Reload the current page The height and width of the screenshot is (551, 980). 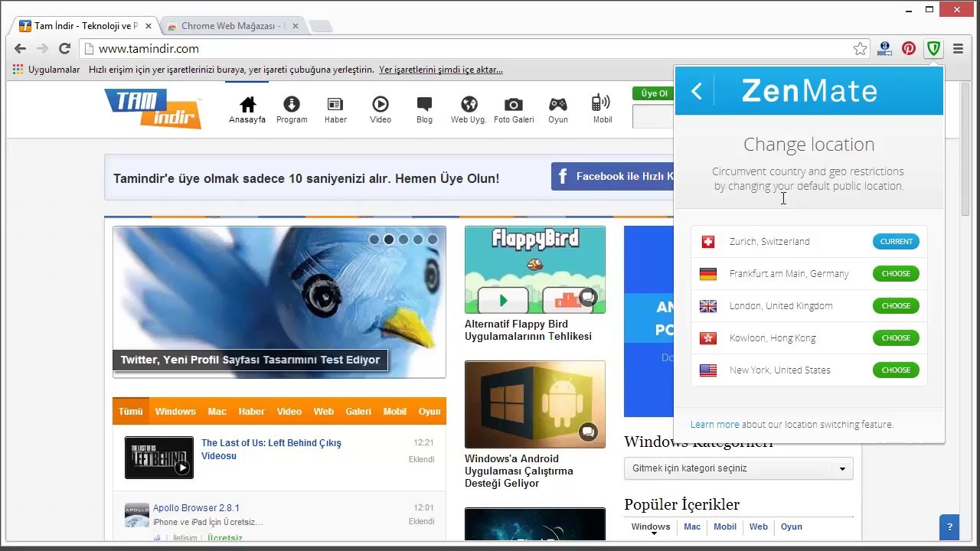pyautogui.click(x=65, y=49)
